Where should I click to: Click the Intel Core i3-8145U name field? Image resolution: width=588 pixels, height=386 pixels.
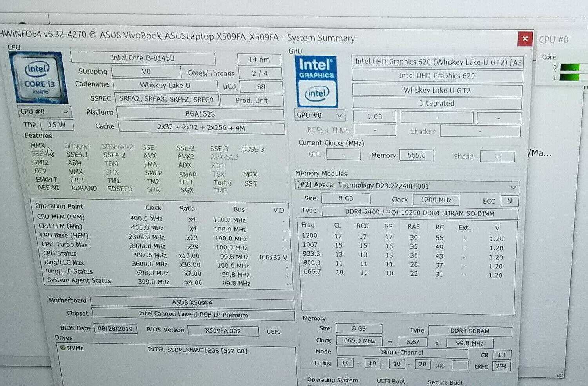click(x=143, y=58)
